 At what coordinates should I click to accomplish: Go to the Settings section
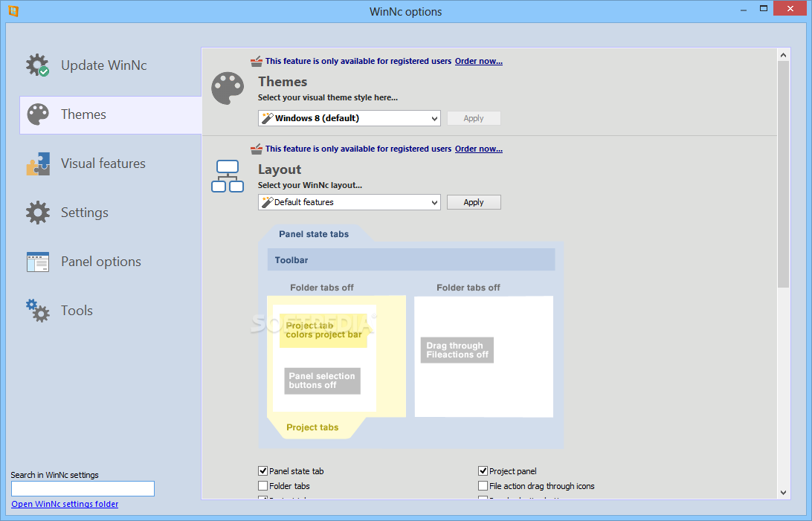pyautogui.click(x=85, y=213)
